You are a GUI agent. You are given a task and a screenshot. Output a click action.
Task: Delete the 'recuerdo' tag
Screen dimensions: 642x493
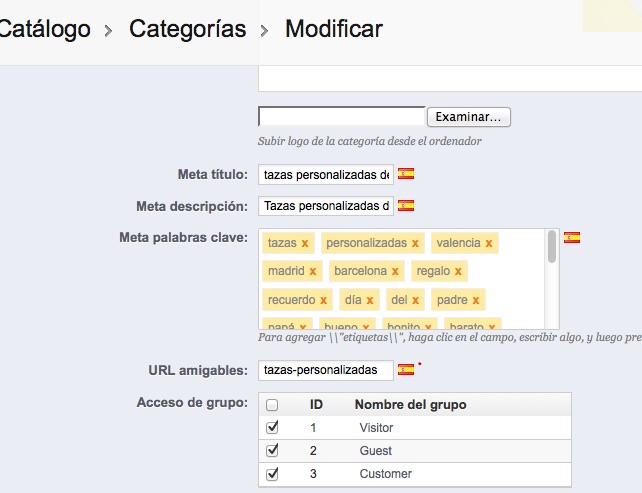(x=324, y=300)
